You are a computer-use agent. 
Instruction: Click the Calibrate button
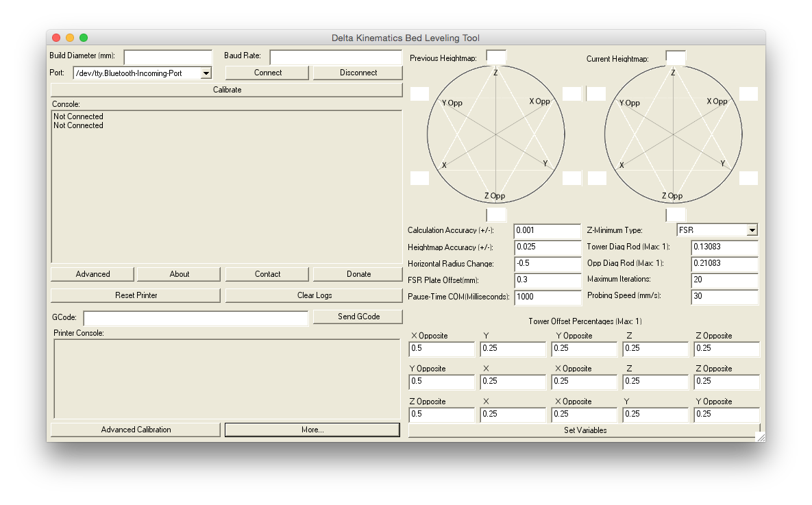(226, 90)
